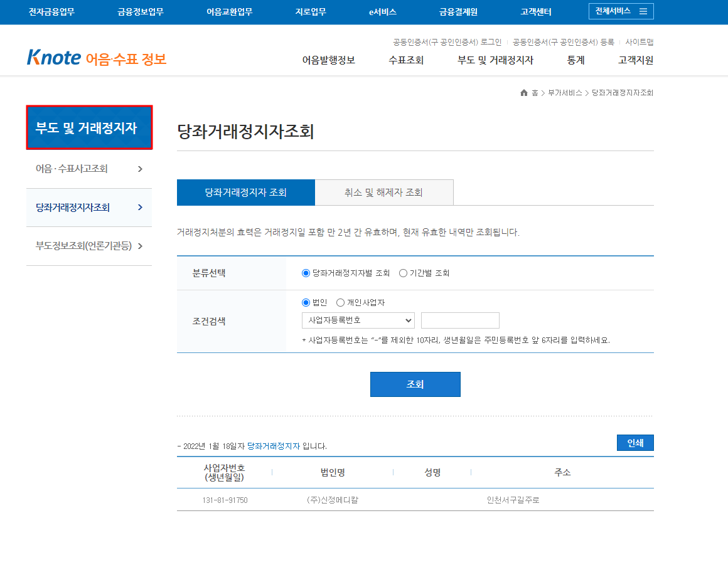The image size is (728, 565).
Task: Select 기간별 조회 radio option
Action: pyautogui.click(x=403, y=273)
